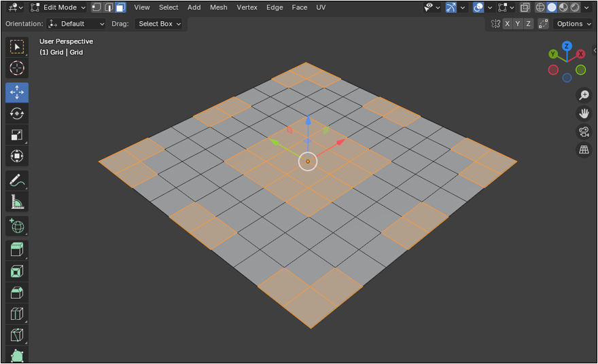Enable vertex select mode
Screen dimensions: 598x364
(x=97, y=7)
